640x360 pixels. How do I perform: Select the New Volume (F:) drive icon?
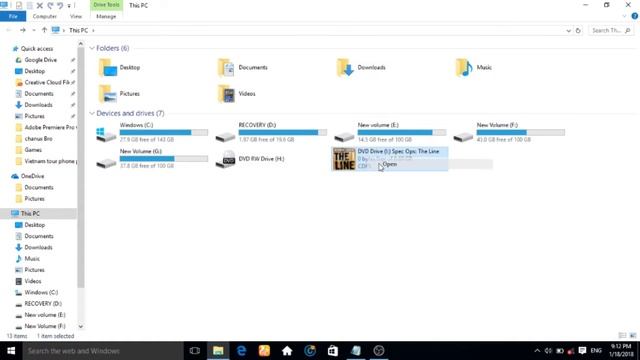point(463,136)
